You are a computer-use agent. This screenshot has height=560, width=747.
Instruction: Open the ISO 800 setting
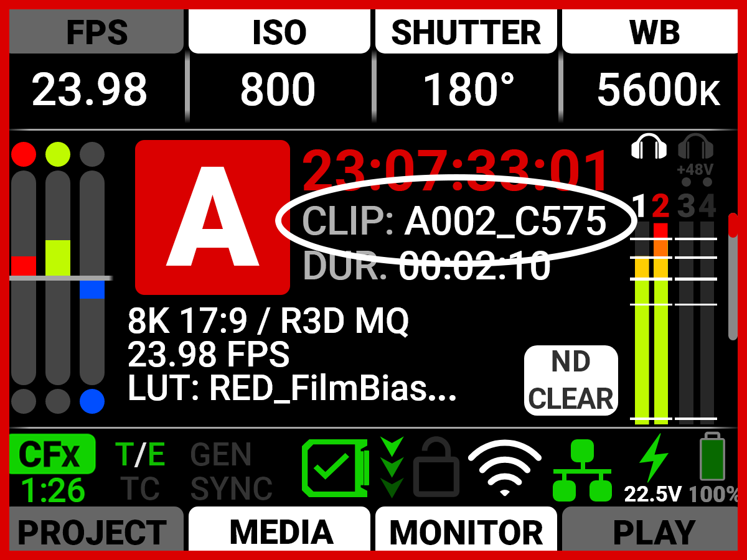click(279, 65)
